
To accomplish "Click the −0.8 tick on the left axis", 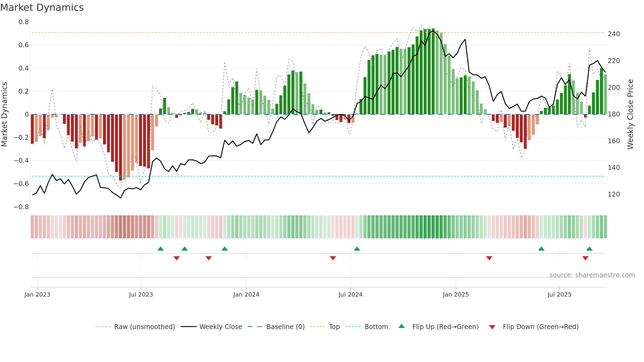I will (x=21, y=207).
